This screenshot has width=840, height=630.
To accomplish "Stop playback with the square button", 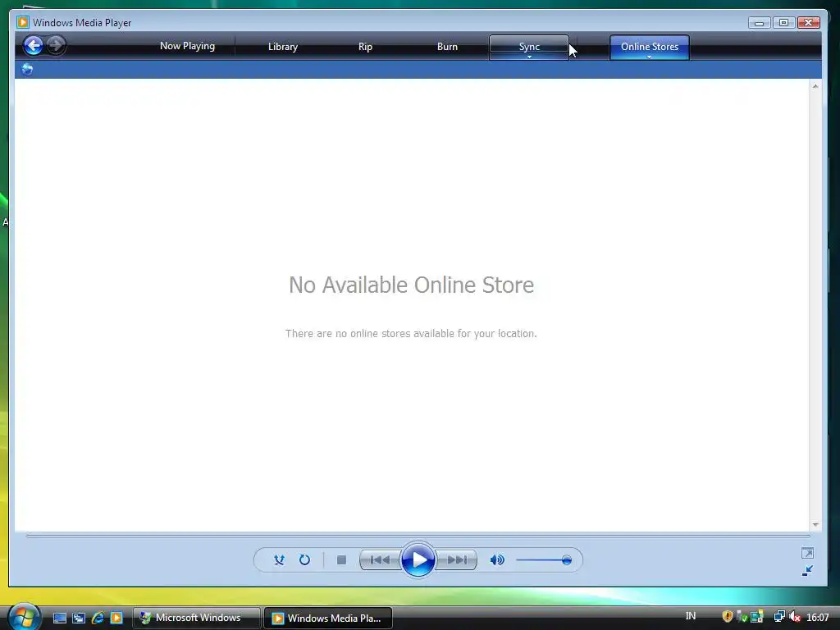I will tap(341, 559).
